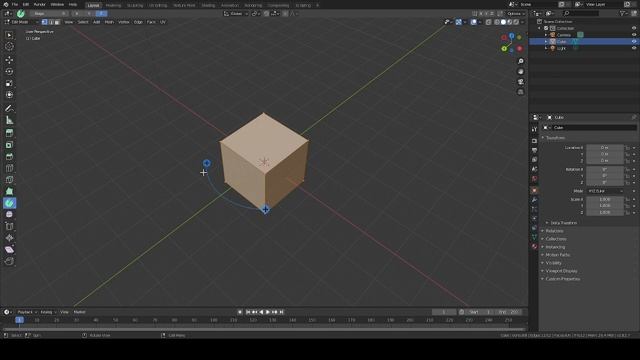Select the Rotate tool

pyautogui.click(x=9, y=71)
